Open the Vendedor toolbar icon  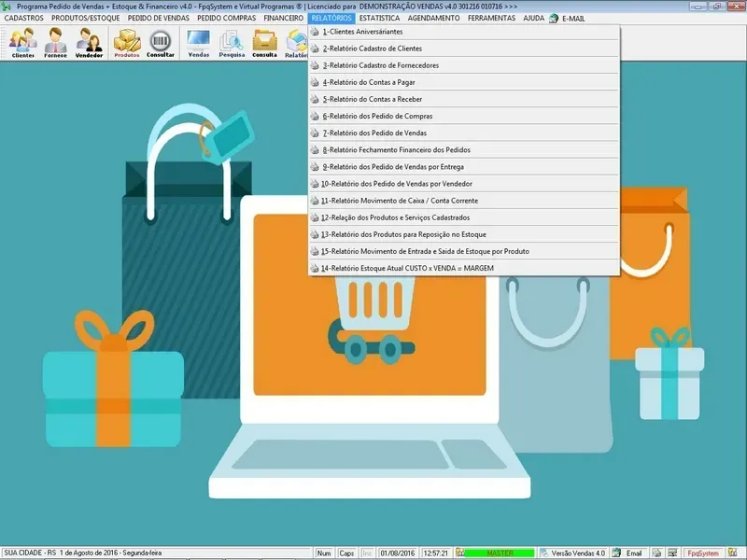(x=89, y=43)
